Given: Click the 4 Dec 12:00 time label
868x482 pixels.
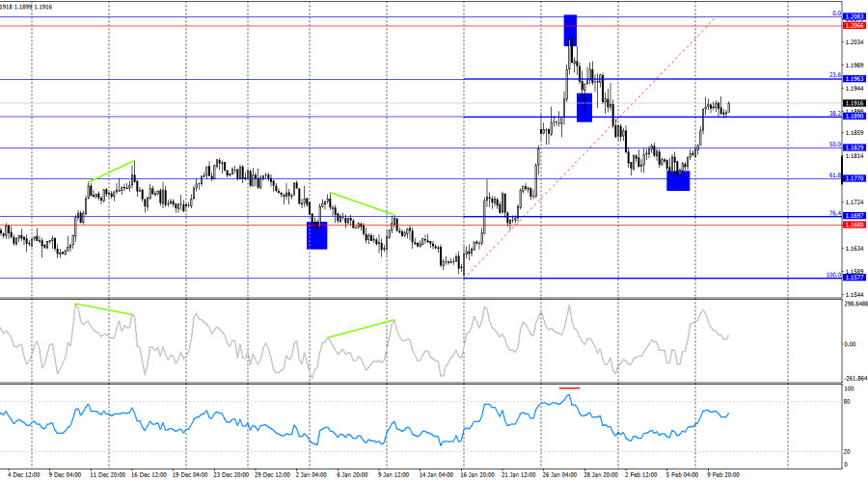Looking at the screenshot, I should click(x=24, y=475).
